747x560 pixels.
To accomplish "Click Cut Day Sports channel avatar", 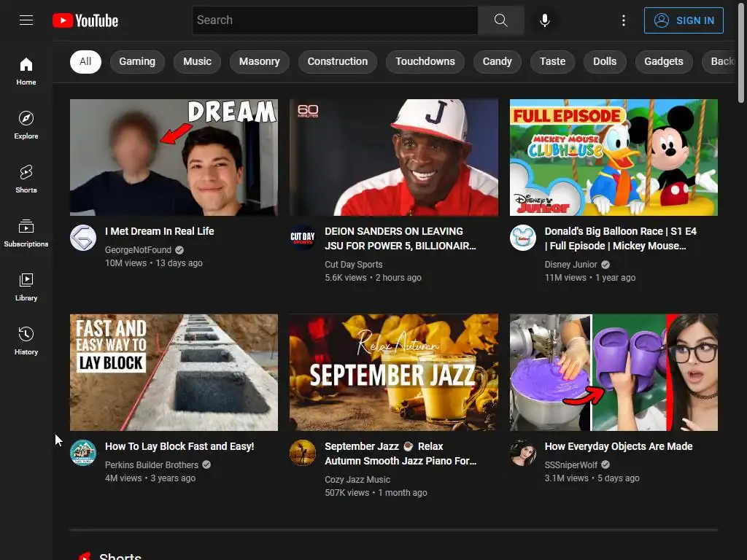I will [x=303, y=238].
